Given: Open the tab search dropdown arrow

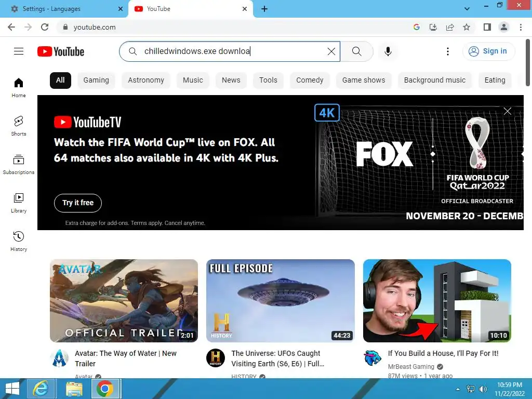Looking at the screenshot, I should pyautogui.click(x=467, y=9).
